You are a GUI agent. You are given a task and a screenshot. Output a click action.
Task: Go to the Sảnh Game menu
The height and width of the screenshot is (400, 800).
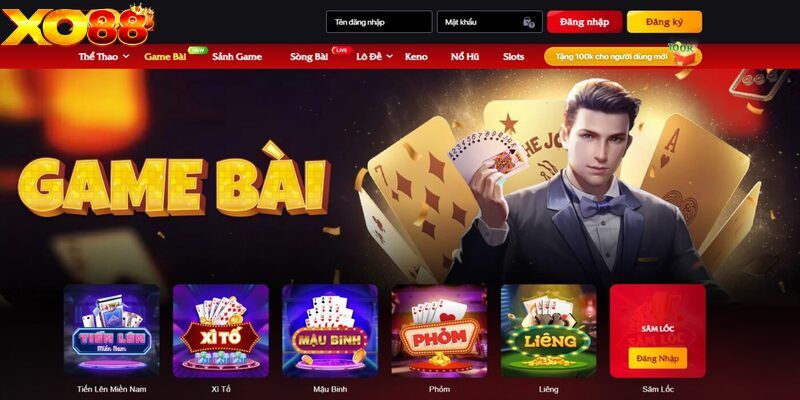pyautogui.click(x=237, y=57)
